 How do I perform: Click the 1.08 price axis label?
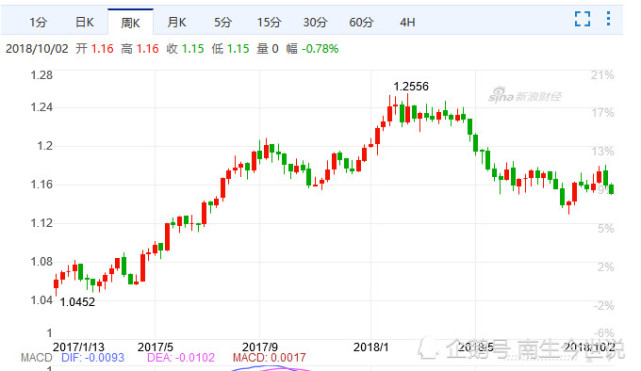pyautogui.click(x=42, y=261)
